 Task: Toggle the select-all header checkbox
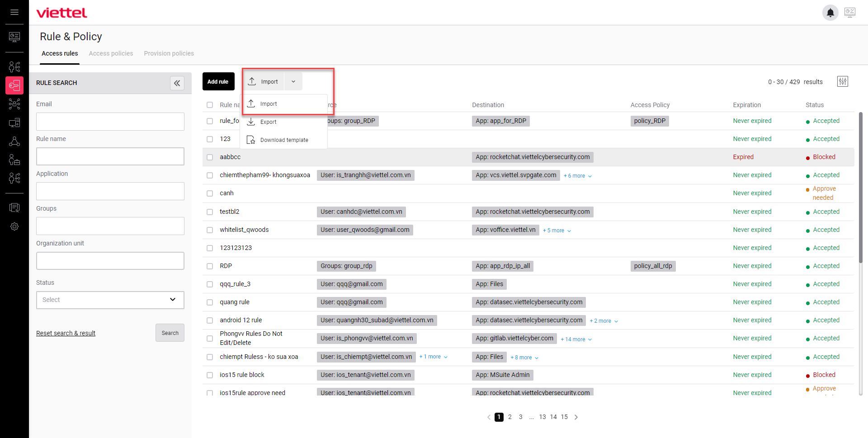210,105
